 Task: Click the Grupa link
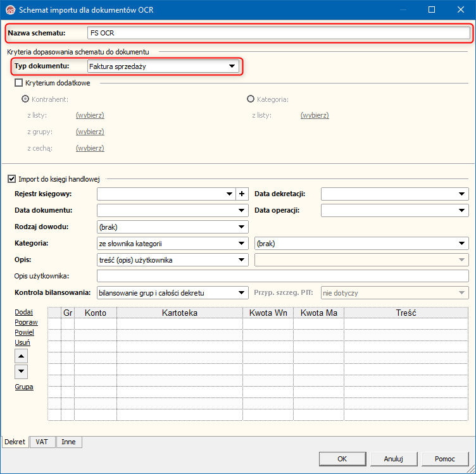(24, 387)
